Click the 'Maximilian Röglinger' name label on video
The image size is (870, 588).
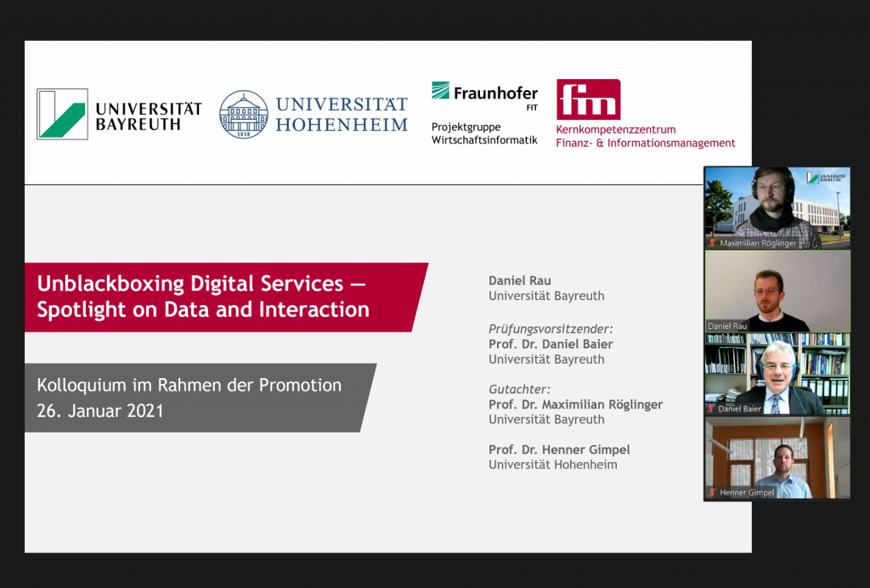(757, 243)
